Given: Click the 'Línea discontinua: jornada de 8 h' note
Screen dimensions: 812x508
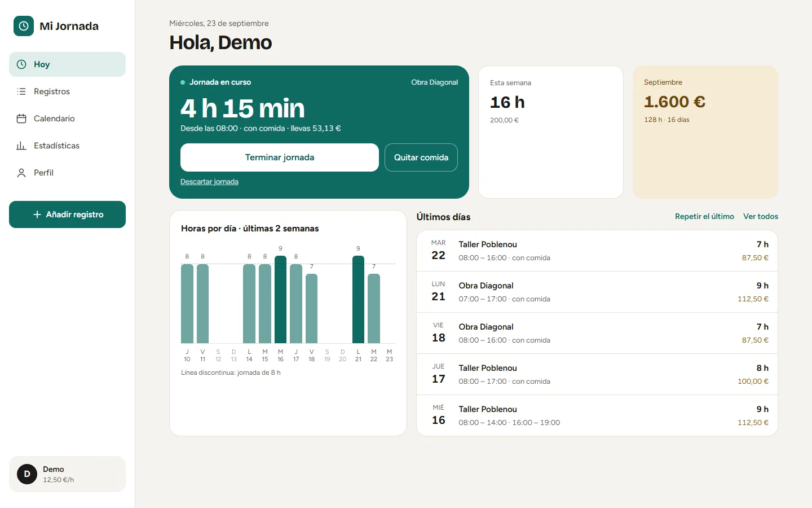Looking at the screenshot, I should tap(231, 373).
